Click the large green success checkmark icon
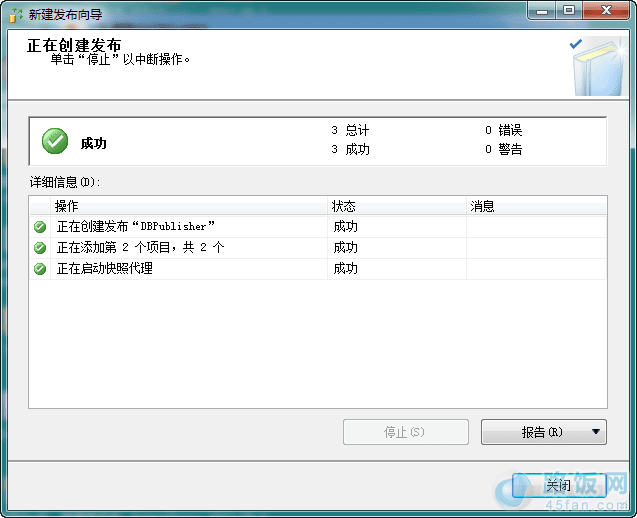The height and width of the screenshot is (518, 637). tap(55, 141)
